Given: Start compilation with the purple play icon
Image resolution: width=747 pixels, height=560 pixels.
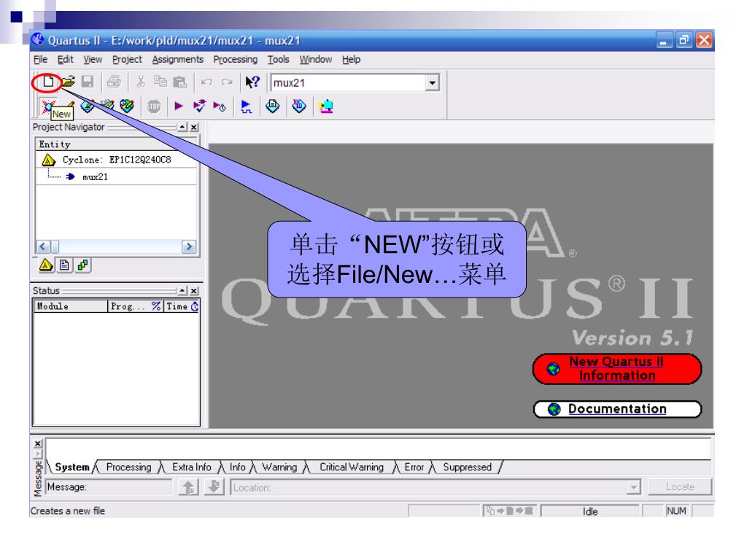Looking at the screenshot, I should [x=179, y=106].
